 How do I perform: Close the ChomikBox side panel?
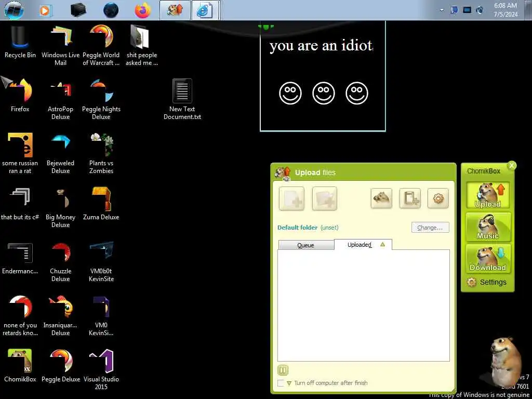click(x=512, y=166)
